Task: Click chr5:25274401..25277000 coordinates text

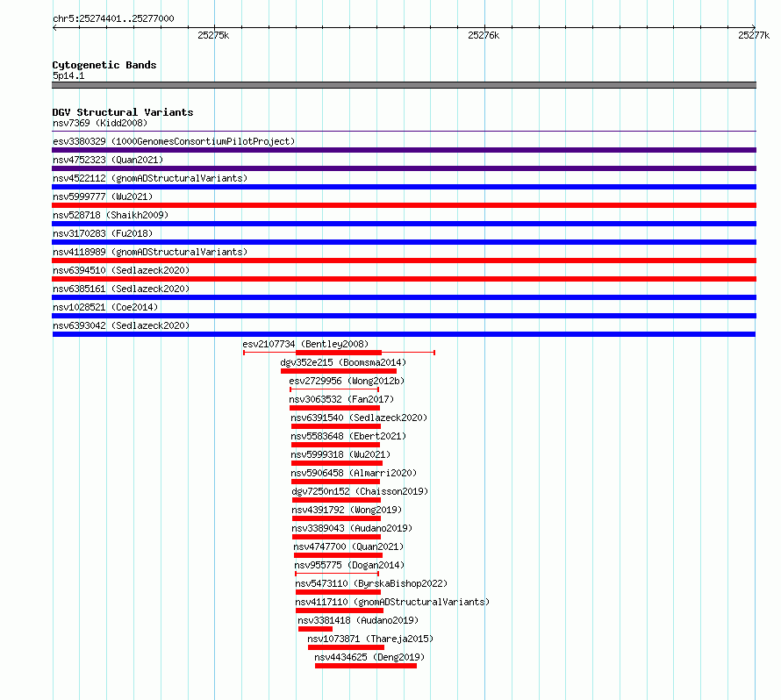Action: pos(113,18)
